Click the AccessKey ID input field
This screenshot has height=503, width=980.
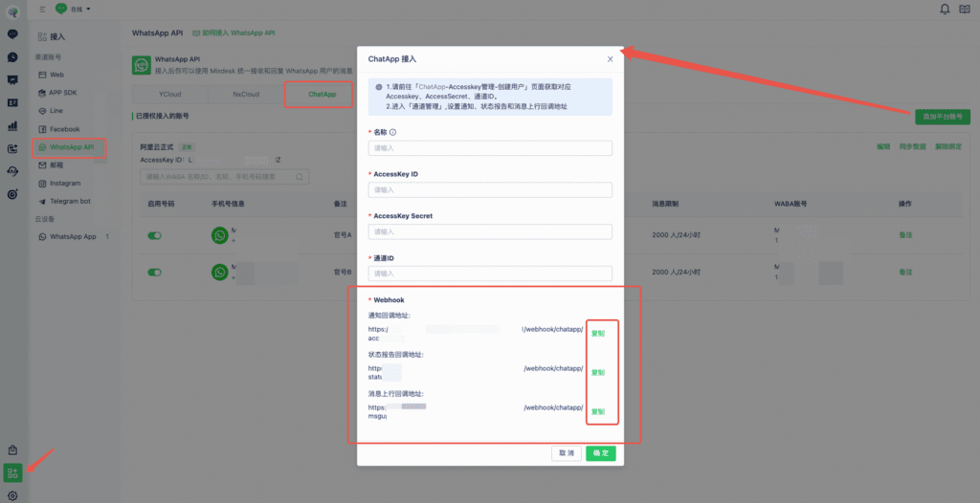click(x=490, y=190)
